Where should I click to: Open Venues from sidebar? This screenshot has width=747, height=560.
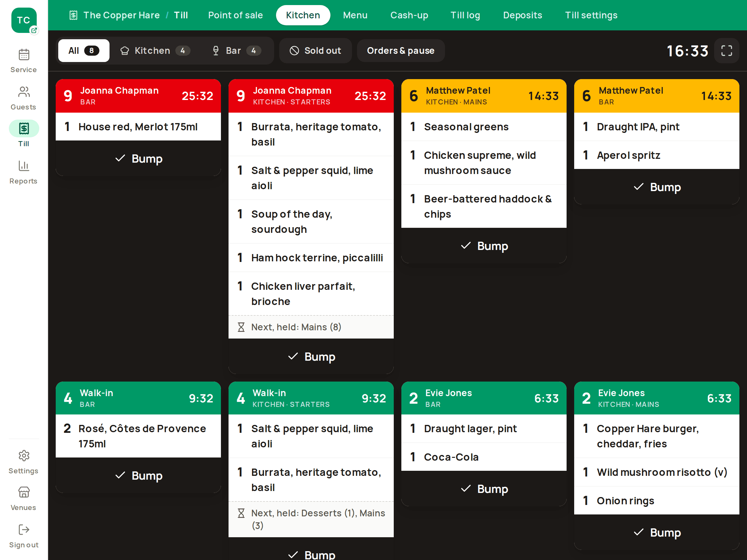click(x=24, y=499)
